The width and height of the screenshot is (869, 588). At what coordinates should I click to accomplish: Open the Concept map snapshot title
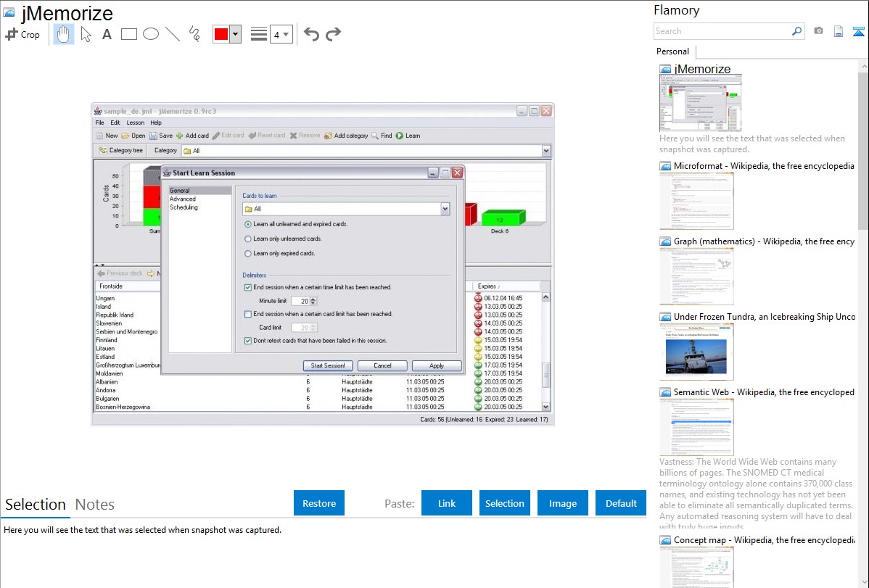tap(764, 540)
